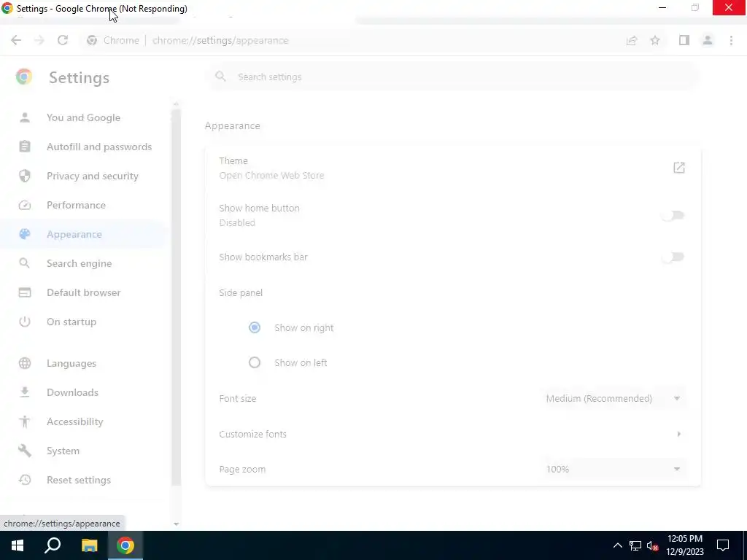747x560 pixels.
Task: Click the Reset settings history icon
Action: [25, 480]
